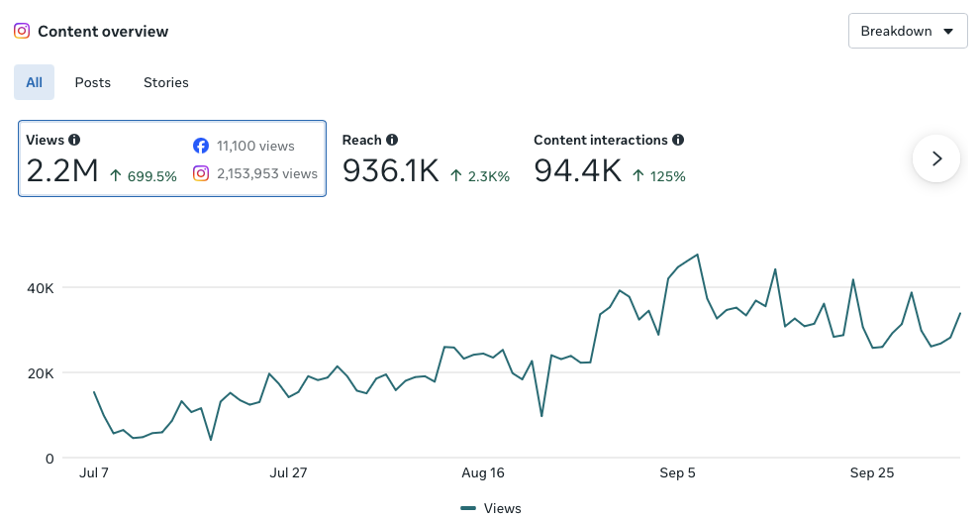This screenshot has width=980, height=520.
Task: Toggle the Views series in chart legend
Action: (x=491, y=508)
